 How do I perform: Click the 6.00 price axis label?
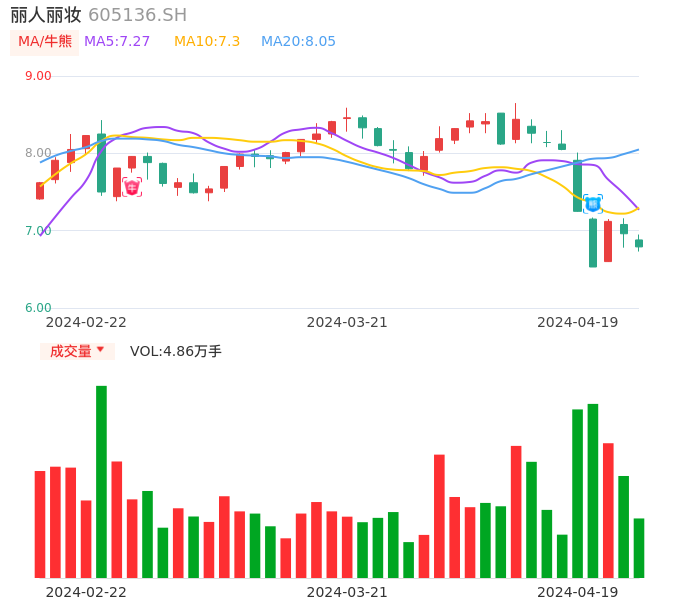(38, 308)
